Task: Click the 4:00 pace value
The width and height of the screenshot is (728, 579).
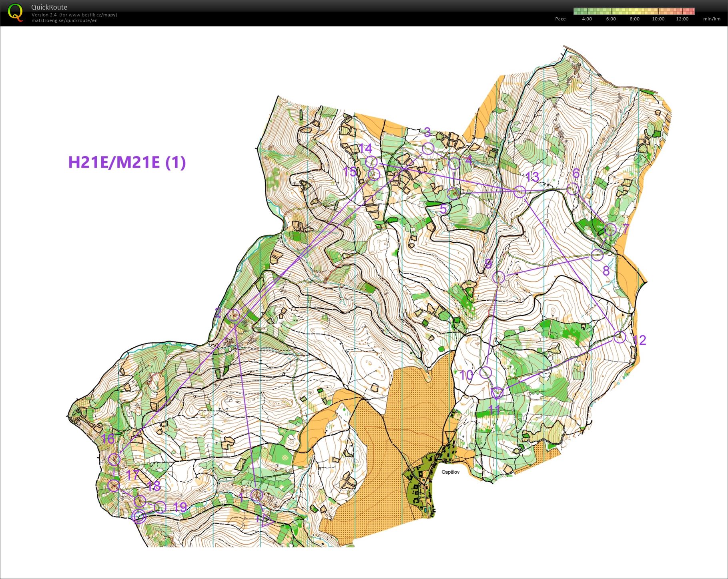Action: 587,19
